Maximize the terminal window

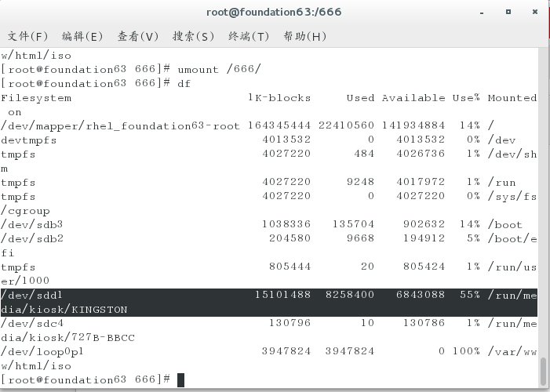tap(508, 12)
